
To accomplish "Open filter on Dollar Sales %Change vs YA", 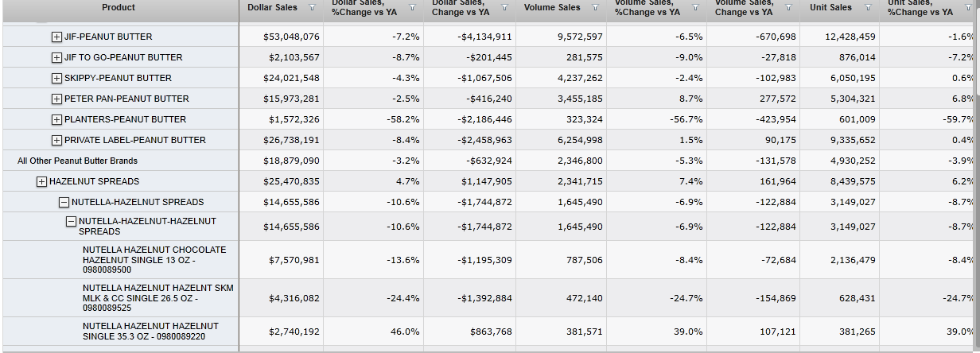I will pyautogui.click(x=412, y=8).
